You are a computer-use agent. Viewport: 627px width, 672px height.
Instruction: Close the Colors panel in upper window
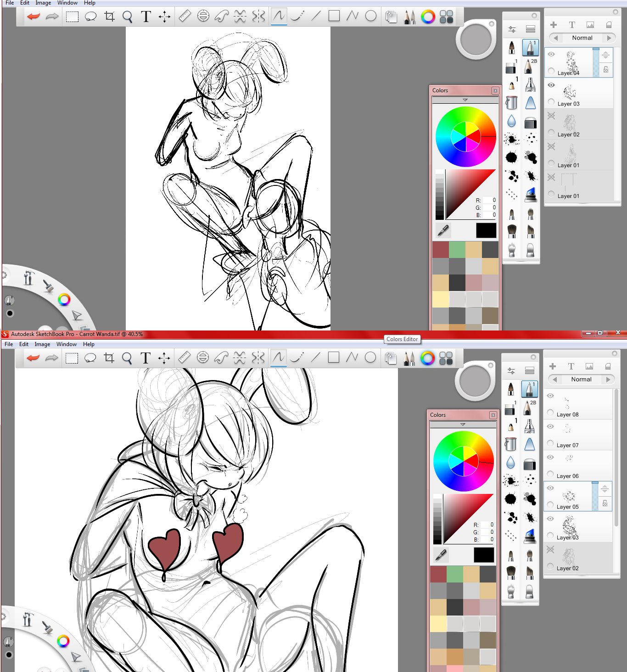495,91
